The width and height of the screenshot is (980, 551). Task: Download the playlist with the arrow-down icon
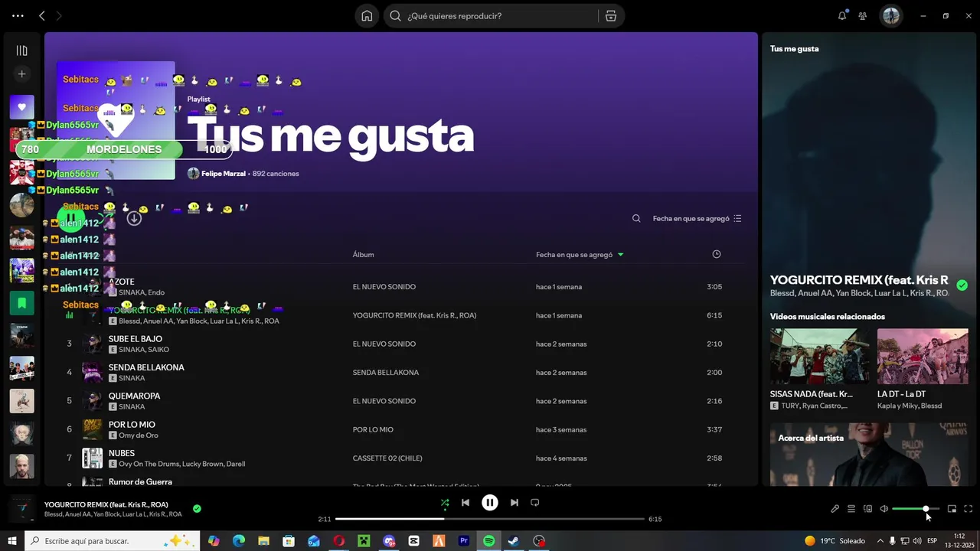pyautogui.click(x=134, y=218)
